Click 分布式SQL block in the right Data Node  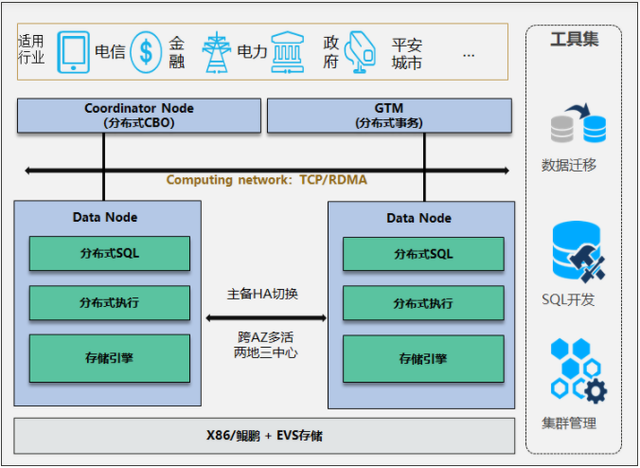(x=424, y=254)
